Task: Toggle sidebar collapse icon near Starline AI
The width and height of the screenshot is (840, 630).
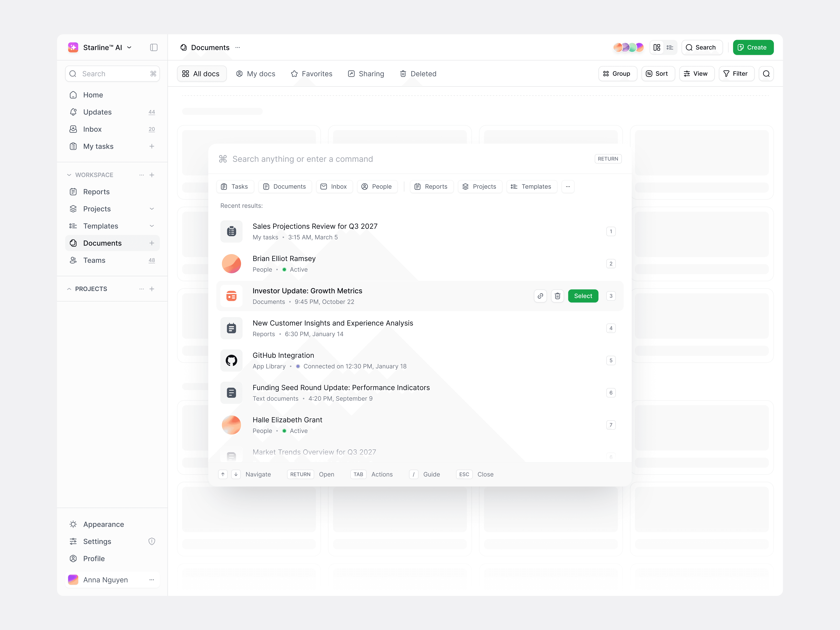Action: (153, 47)
